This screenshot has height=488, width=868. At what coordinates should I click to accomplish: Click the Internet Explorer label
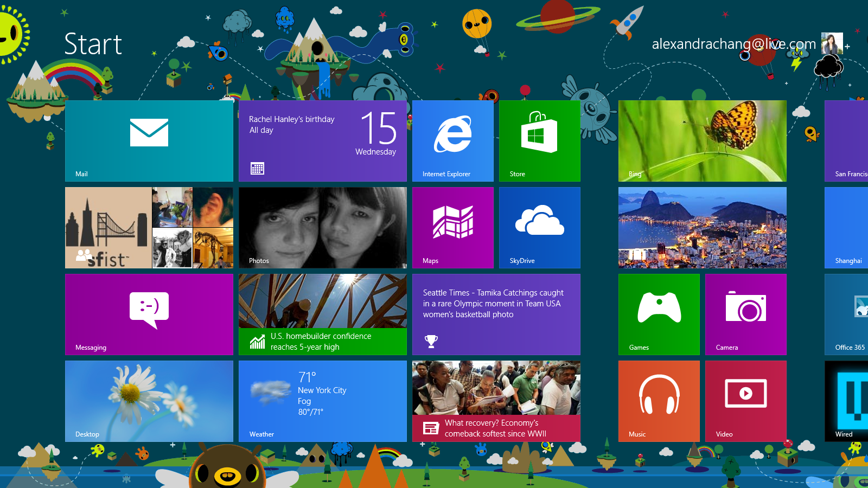tap(446, 174)
